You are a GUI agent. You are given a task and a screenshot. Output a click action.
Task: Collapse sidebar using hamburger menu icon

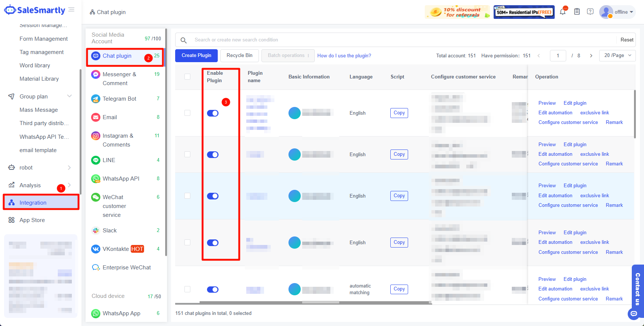(x=71, y=10)
